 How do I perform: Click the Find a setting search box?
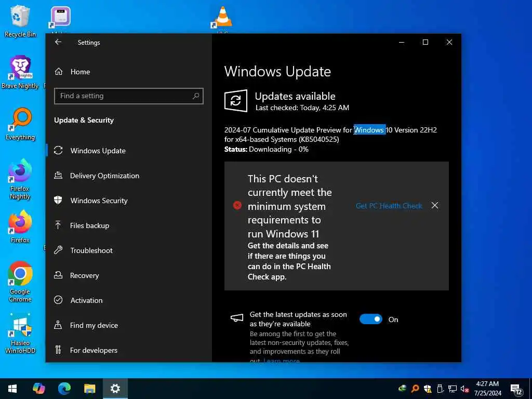click(x=129, y=96)
